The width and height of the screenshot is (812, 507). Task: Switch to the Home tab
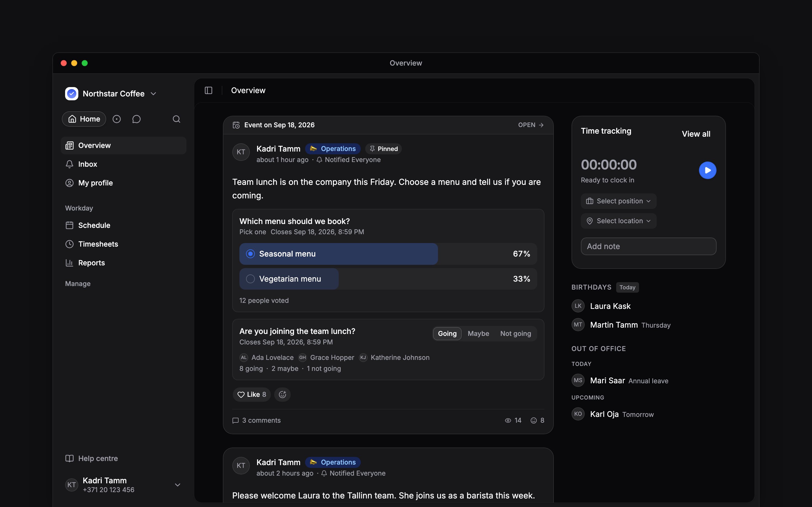coord(84,119)
